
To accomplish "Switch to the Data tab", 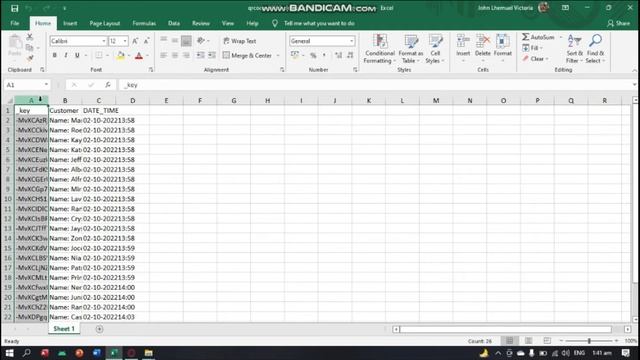I will (x=174, y=23).
